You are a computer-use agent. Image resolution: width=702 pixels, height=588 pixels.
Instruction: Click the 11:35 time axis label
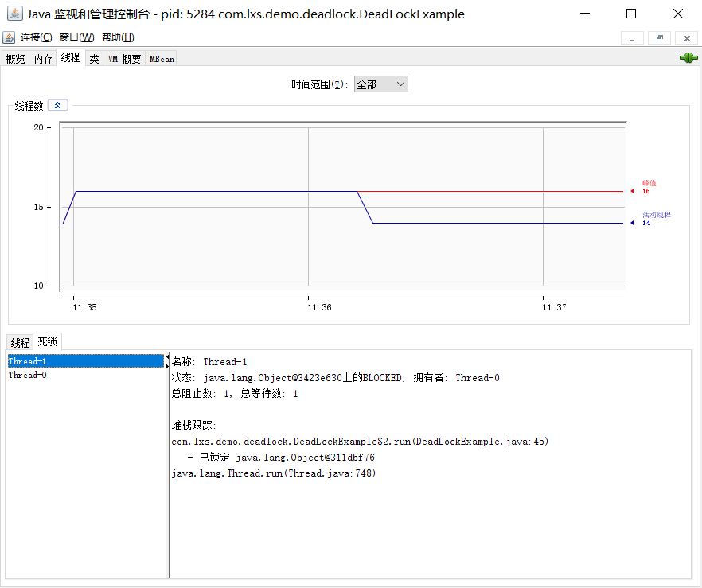pos(84,307)
